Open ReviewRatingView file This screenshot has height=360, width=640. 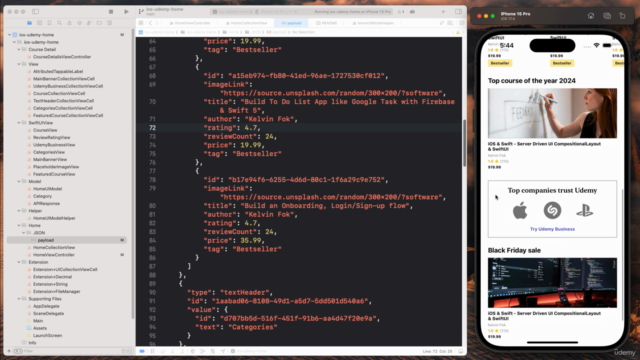point(51,138)
